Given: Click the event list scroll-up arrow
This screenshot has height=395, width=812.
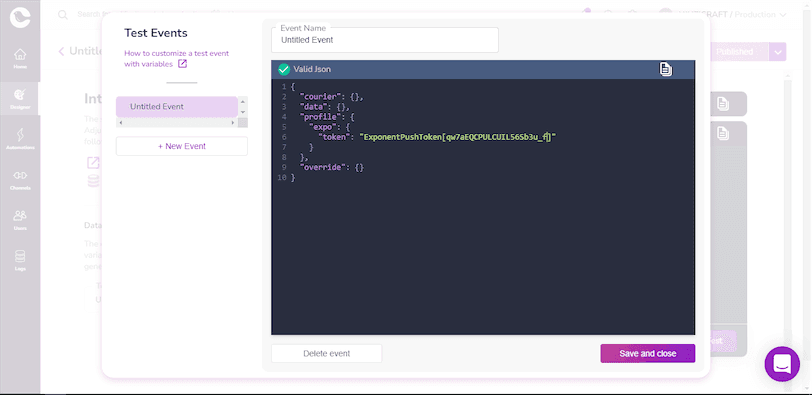Looking at the screenshot, I should (242, 101).
